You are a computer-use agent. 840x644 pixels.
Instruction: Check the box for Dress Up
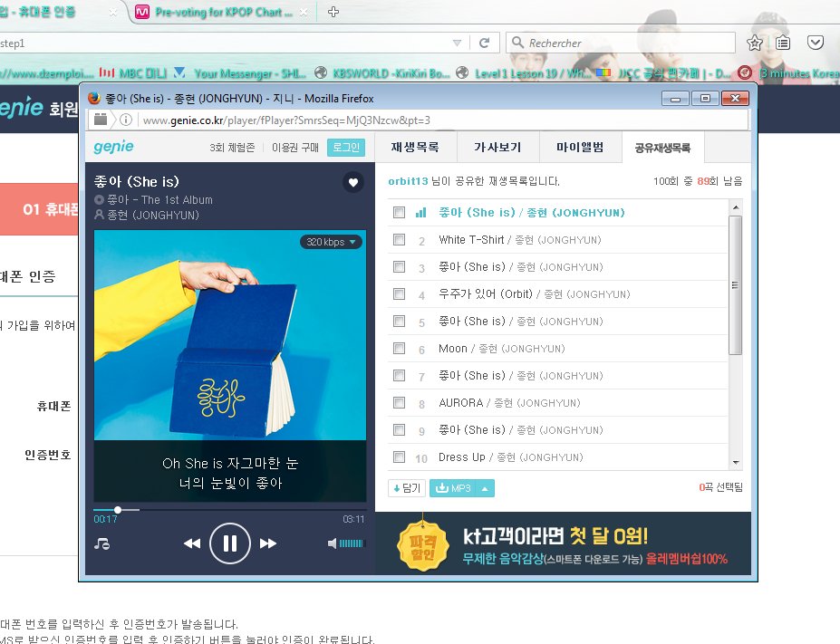point(399,457)
